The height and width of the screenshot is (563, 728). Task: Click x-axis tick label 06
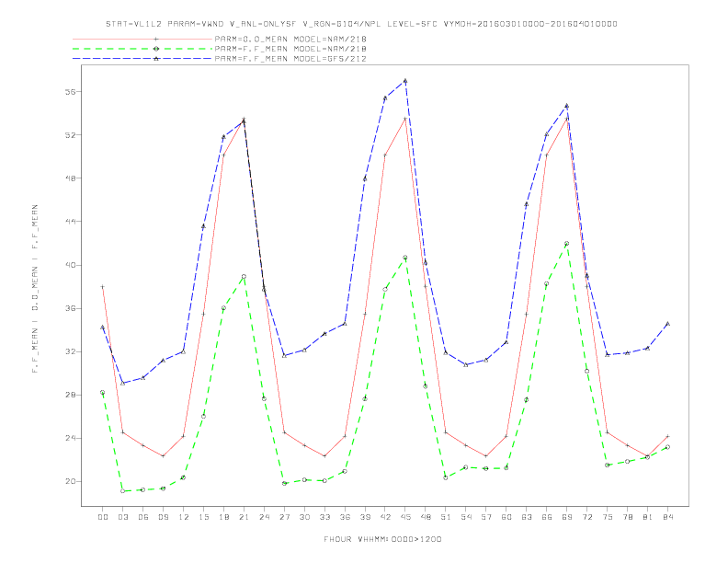(143, 517)
